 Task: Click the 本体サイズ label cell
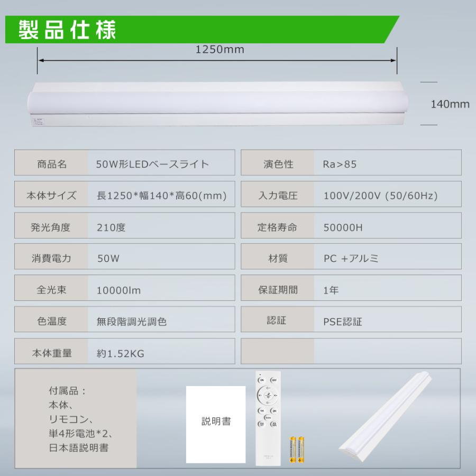click(x=51, y=194)
